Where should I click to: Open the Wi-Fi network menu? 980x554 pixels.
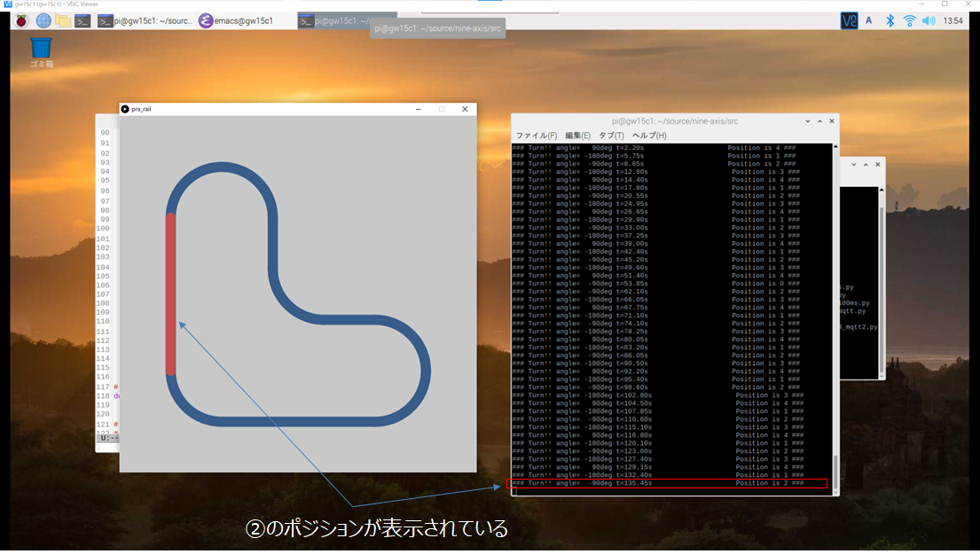pos(909,20)
